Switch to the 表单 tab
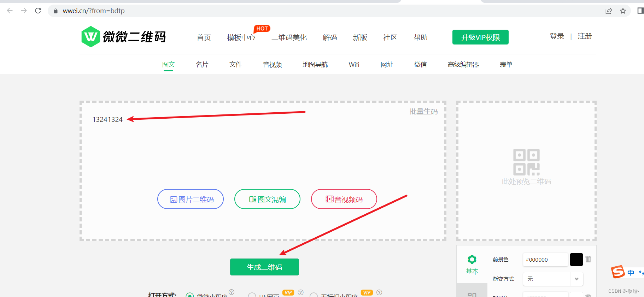Viewport: 644px width, 297px height. click(x=506, y=64)
